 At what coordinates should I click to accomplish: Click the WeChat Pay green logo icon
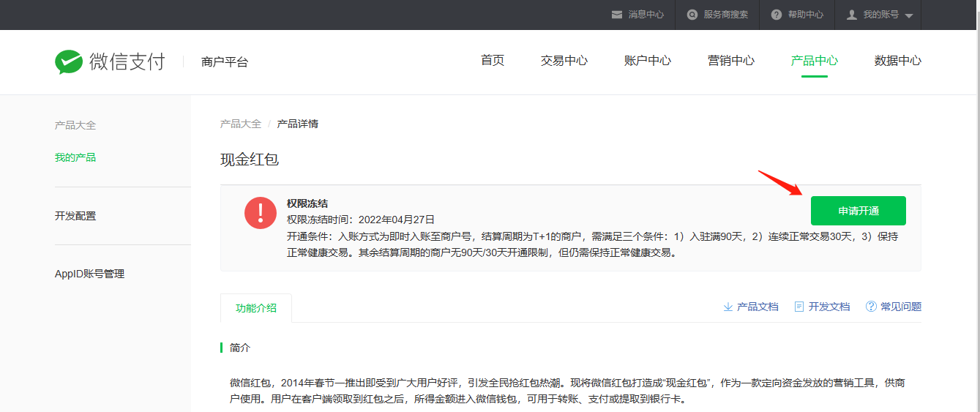69,62
